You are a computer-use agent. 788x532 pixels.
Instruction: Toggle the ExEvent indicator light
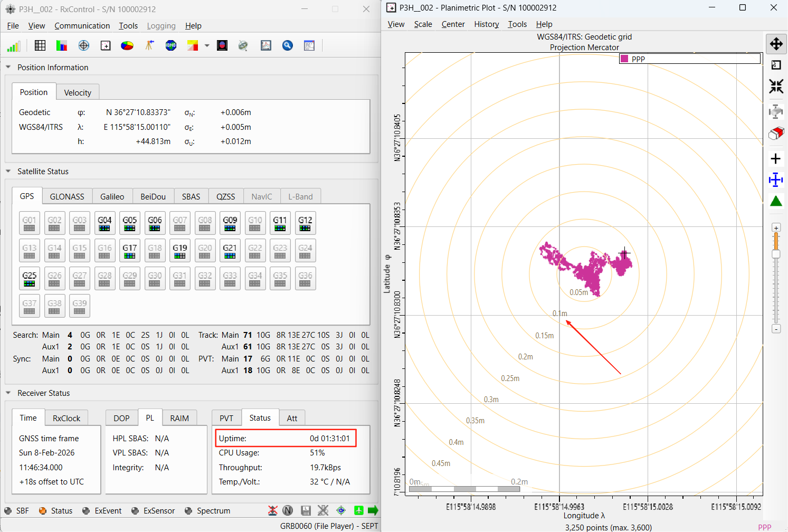click(86, 511)
